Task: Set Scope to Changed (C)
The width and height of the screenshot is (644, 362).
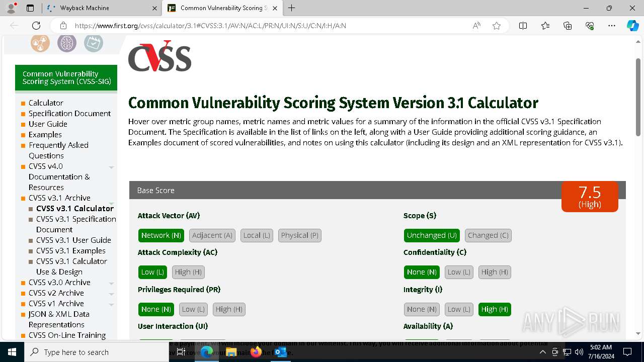Action: click(x=488, y=235)
